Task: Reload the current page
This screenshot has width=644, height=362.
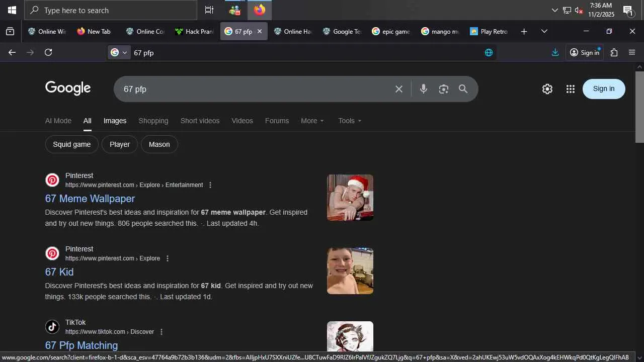Action: (48, 52)
